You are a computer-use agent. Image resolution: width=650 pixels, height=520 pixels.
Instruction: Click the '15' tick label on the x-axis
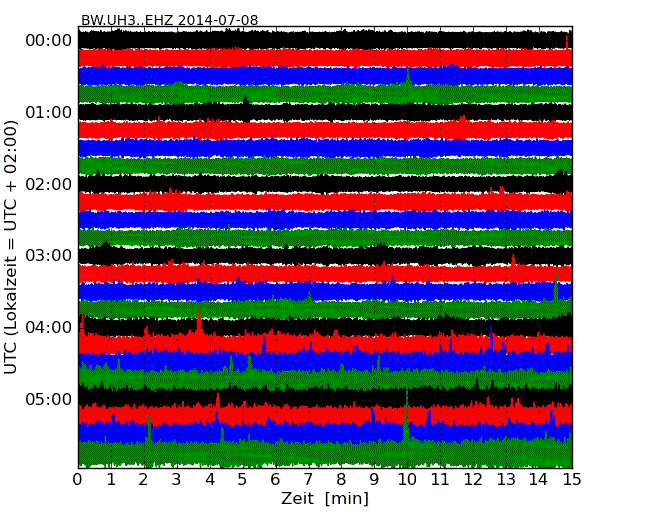pyautogui.click(x=572, y=480)
